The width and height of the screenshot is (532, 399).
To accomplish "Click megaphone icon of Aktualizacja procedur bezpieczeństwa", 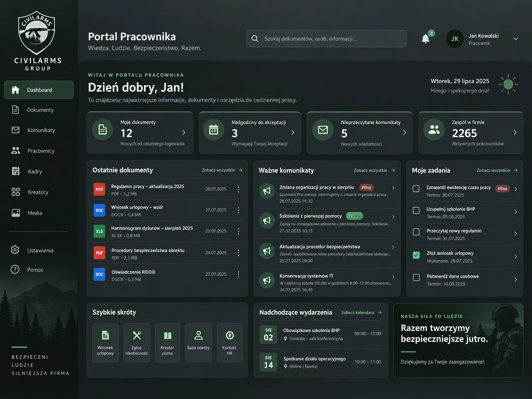I will pyautogui.click(x=267, y=251).
